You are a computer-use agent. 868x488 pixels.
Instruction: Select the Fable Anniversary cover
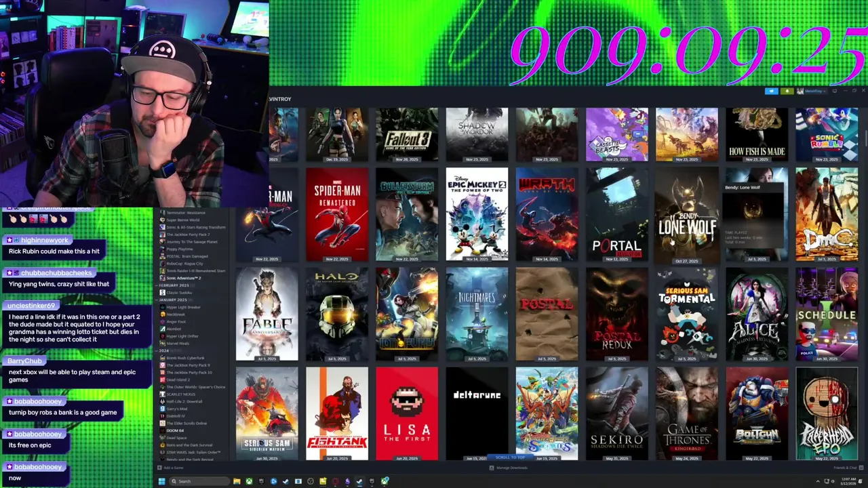tap(267, 314)
